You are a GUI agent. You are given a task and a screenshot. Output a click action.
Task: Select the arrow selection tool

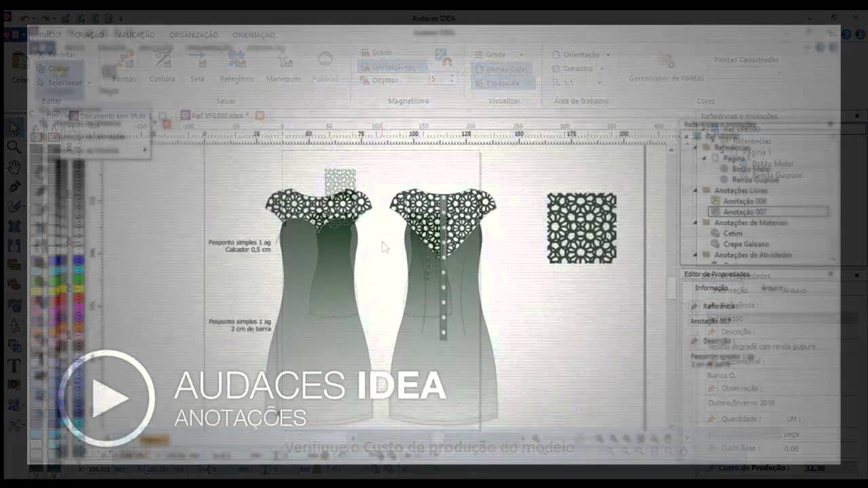pos(14,127)
